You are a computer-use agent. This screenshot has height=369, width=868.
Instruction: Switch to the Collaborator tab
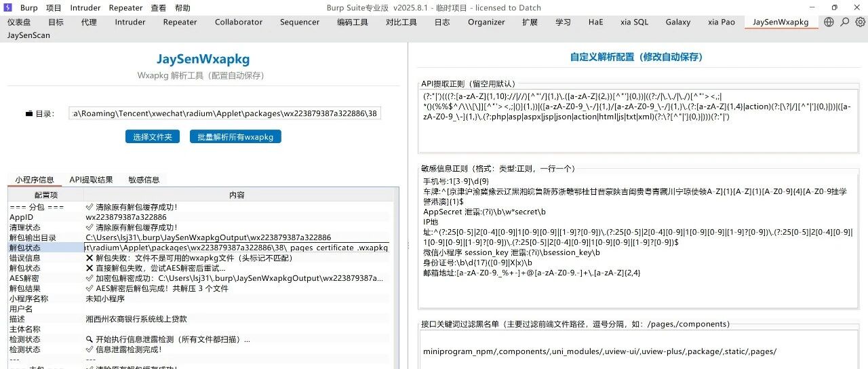[239, 22]
